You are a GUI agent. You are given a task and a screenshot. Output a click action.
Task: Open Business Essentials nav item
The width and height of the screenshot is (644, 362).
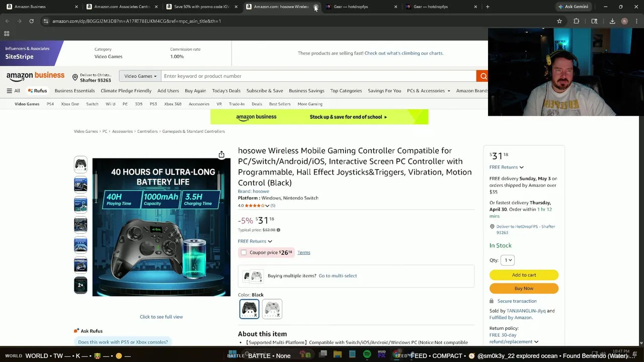74,90
